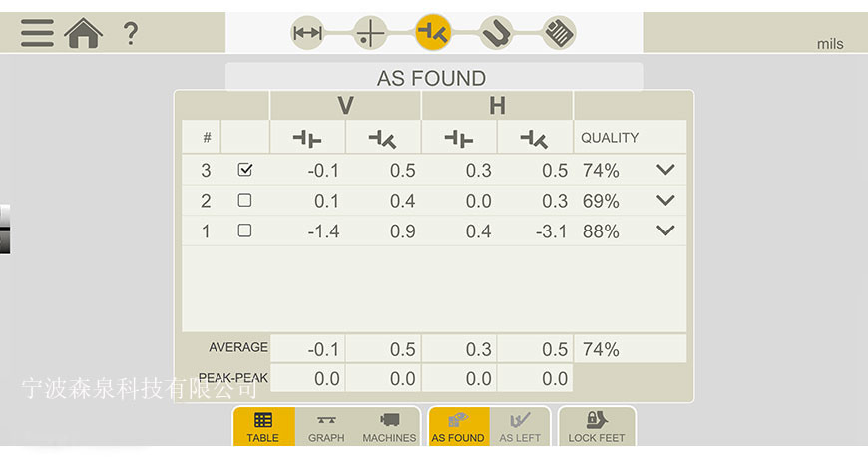Select the crosshair measurement step icon

371,33
